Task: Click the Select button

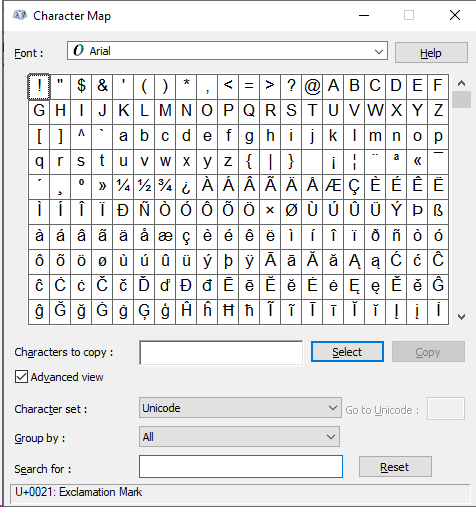Action: pos(347,352)
